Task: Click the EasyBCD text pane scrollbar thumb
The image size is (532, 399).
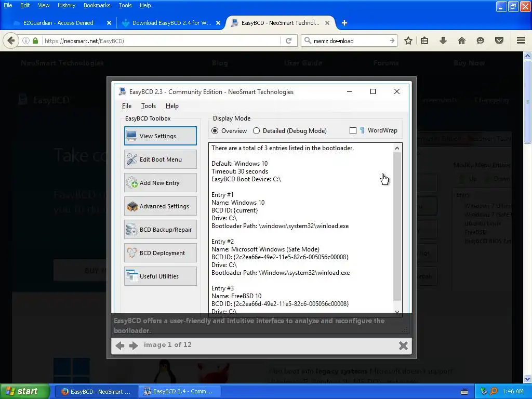Action: (397, 227)
